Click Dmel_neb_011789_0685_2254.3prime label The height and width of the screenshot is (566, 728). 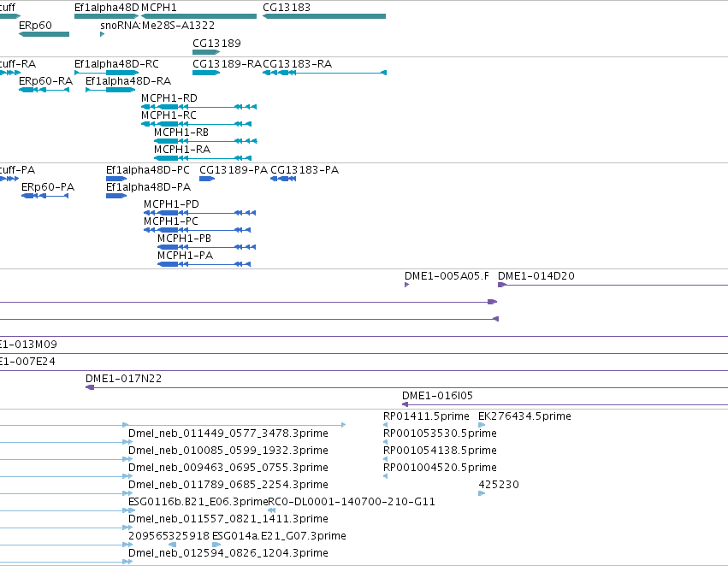point(228,485)
